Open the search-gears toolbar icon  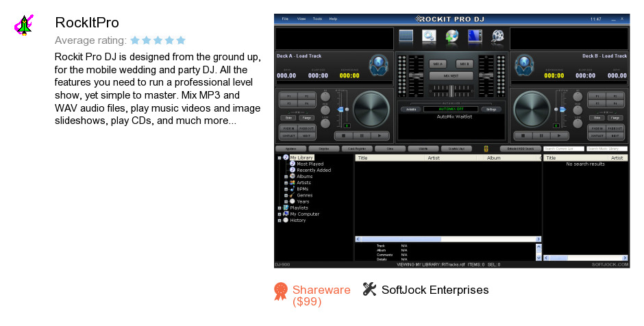(x=429, y=36)
